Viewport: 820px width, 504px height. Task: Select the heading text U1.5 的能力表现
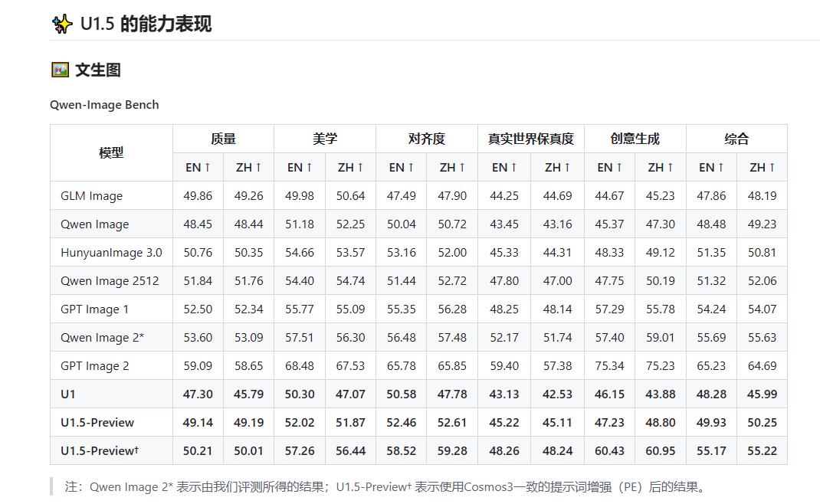coord(146,24)
